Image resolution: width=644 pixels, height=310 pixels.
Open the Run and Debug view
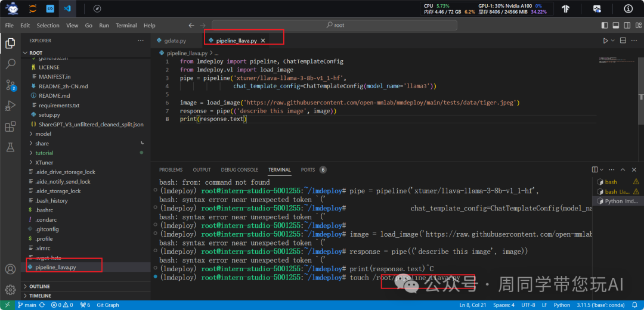point(10,106)
